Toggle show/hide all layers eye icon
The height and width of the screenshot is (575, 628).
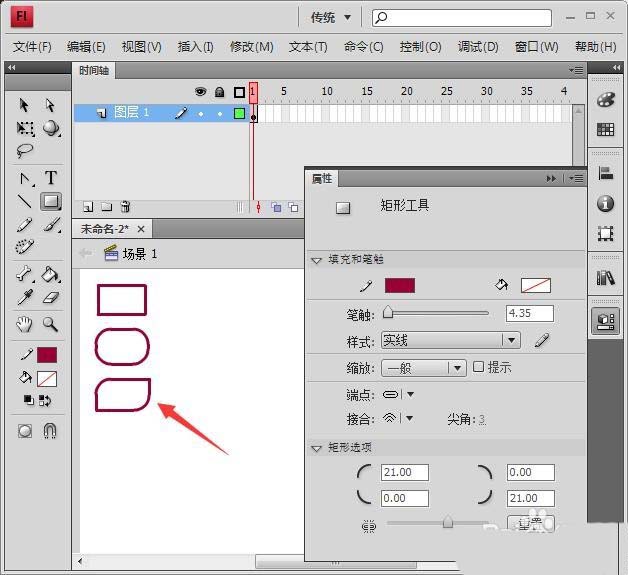pos(200,92)
